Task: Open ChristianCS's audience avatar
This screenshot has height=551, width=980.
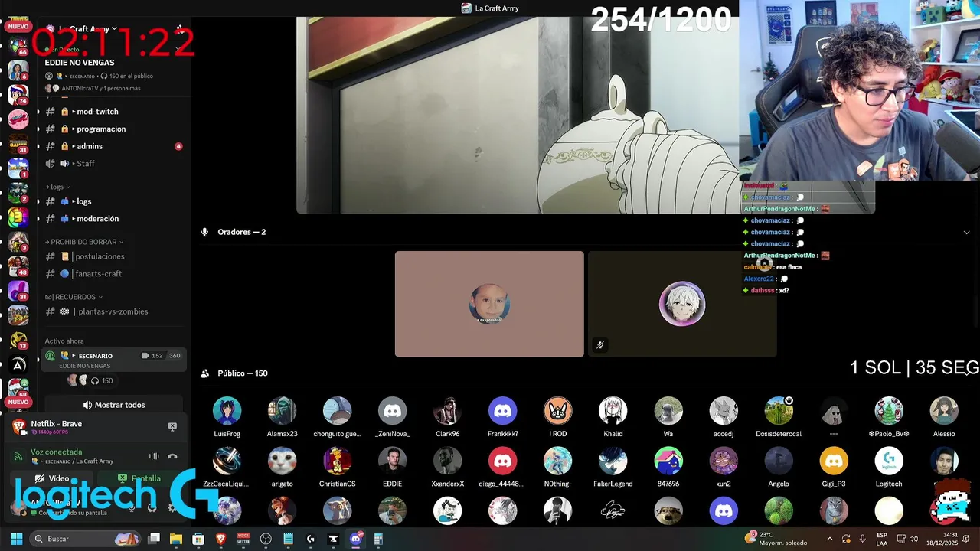Action: [x=337, y=461]
